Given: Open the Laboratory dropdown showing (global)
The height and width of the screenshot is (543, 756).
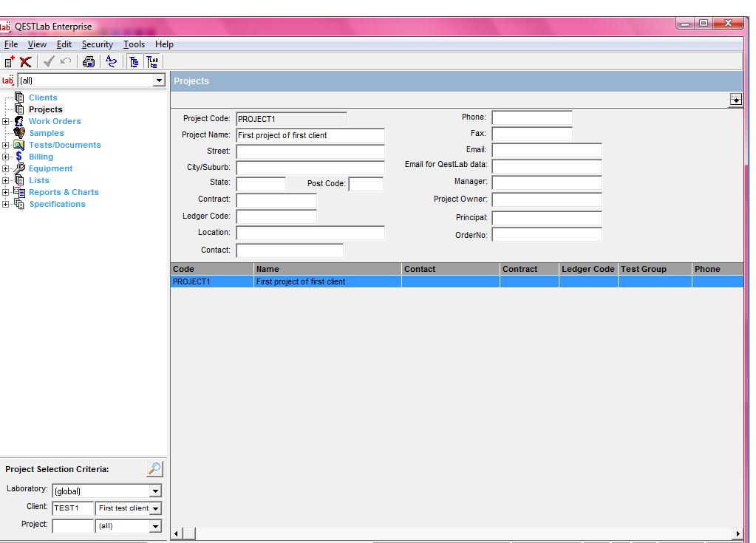Looking at the screenshot, I should pos(155,491).
